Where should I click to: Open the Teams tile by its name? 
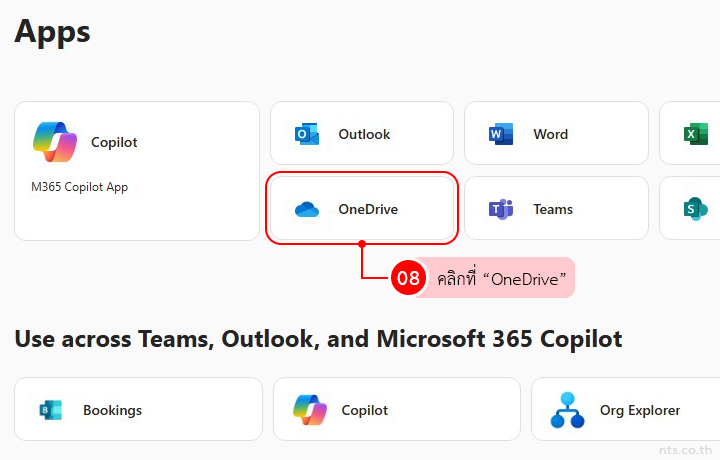point(553,210)
